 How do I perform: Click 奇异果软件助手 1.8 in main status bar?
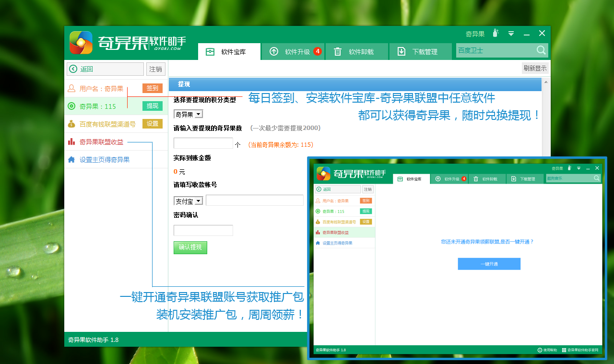coord(93,340)
